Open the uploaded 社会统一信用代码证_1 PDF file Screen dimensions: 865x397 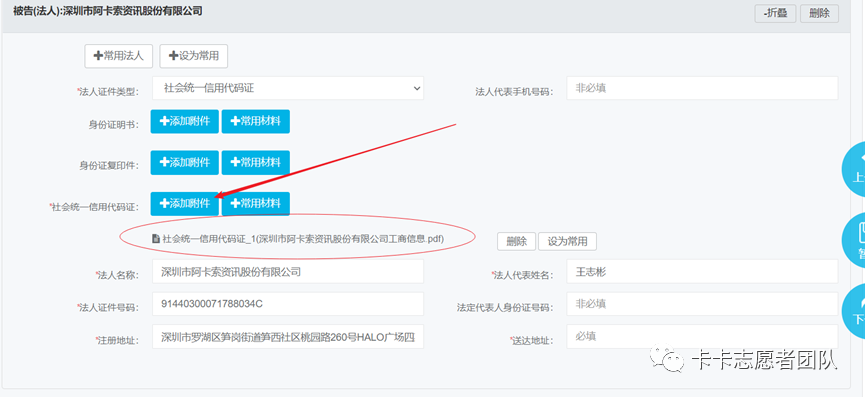303,239
